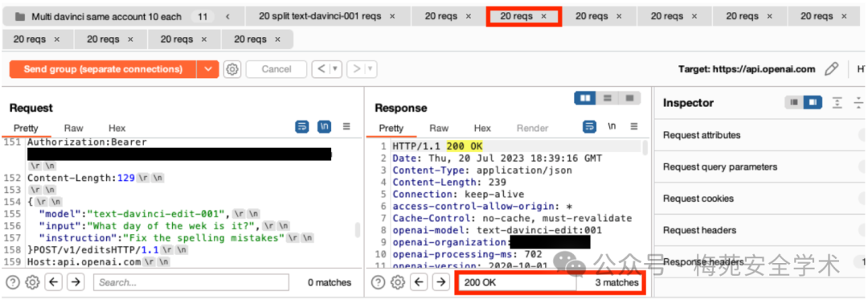Viewport: 868px width, 300px height.
Task: Open Response search settings gear
Action: (x=398, y=282)
